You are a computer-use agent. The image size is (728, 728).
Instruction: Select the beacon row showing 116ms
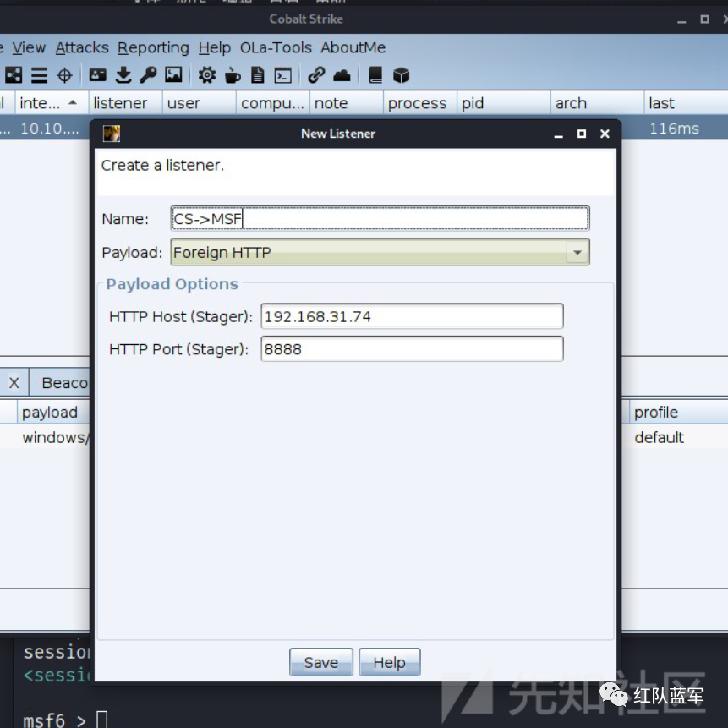[675, 129]
